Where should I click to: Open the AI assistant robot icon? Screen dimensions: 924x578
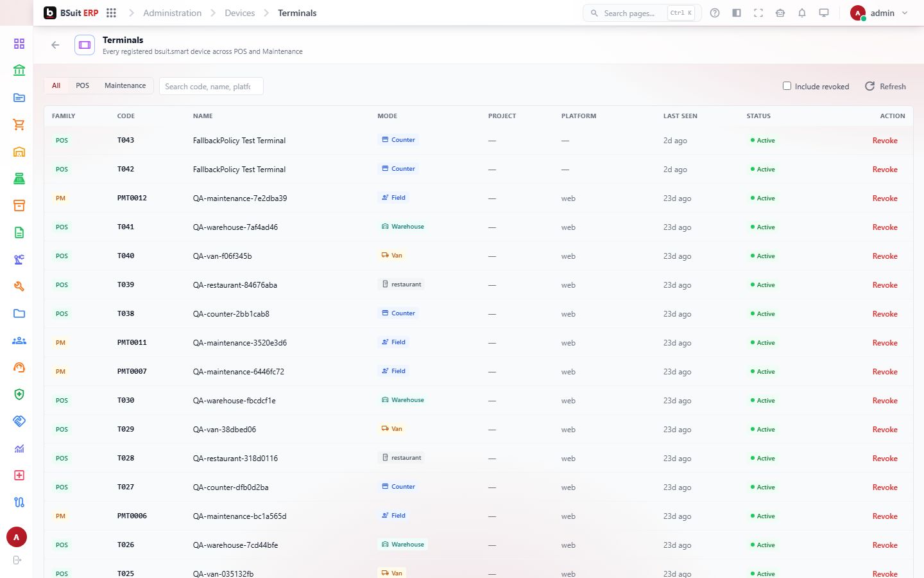pyautogui.click(x=780, y=13)
